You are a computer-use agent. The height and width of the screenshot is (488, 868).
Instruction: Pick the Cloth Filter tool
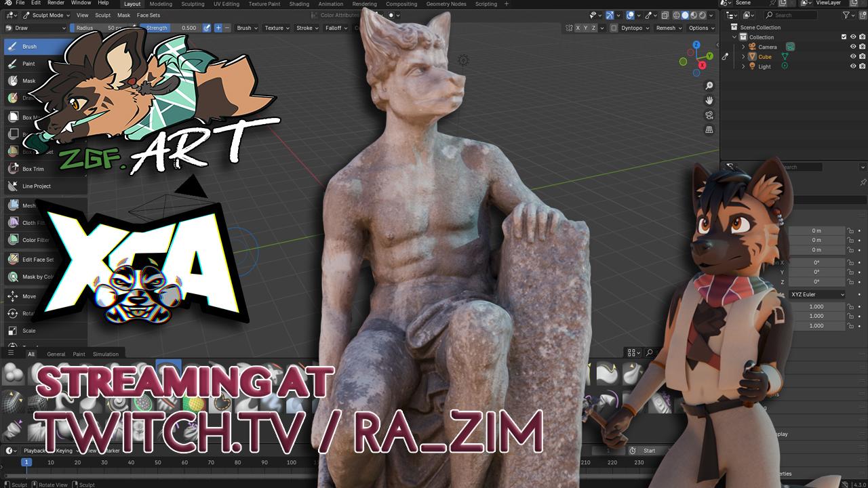pyautogui.click(x=45, y=222)
